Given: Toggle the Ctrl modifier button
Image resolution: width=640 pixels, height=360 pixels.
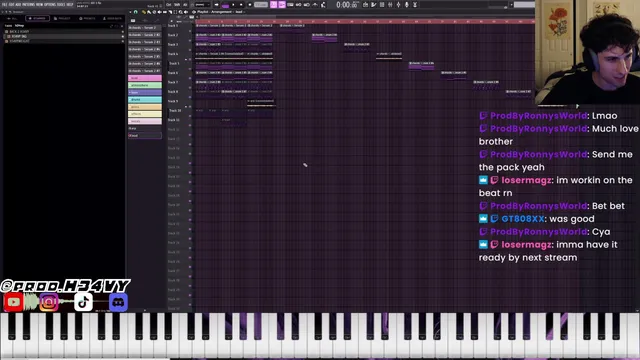Looking at the screenshot, I should point(169,4).
